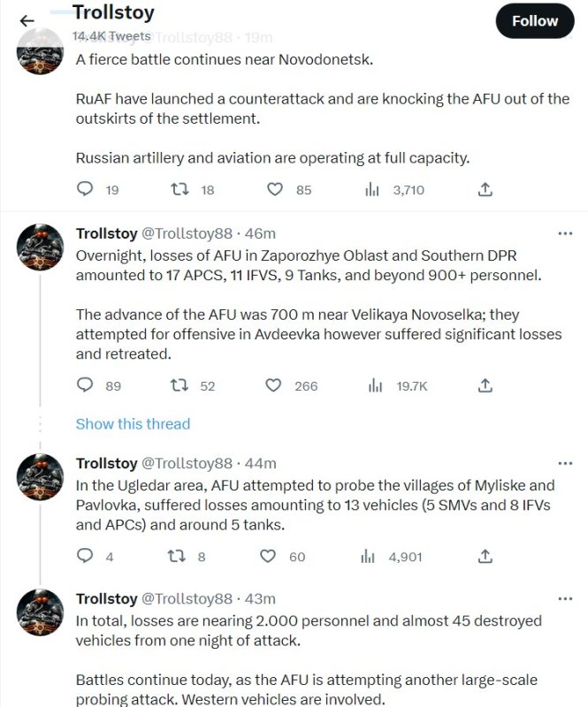
Task: Open Trollstoy avatar on the Ugledar tweet
Action: pos(41,477)
